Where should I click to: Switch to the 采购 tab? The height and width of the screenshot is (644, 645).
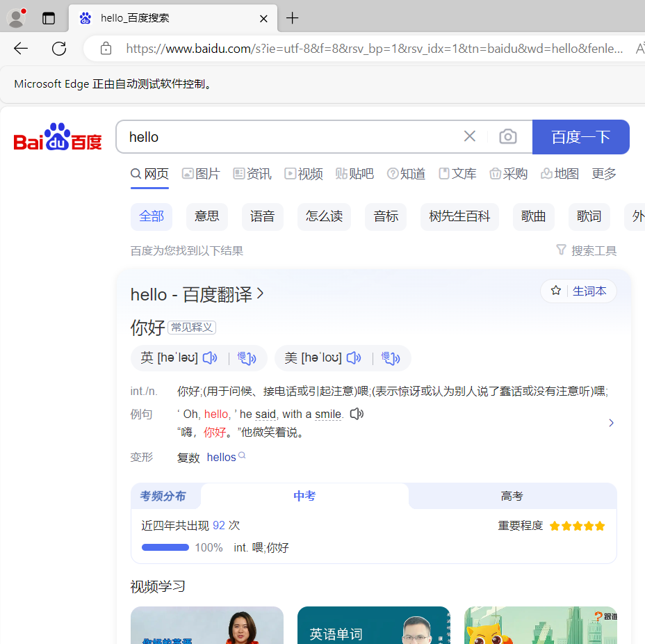(x=509, y=174)
